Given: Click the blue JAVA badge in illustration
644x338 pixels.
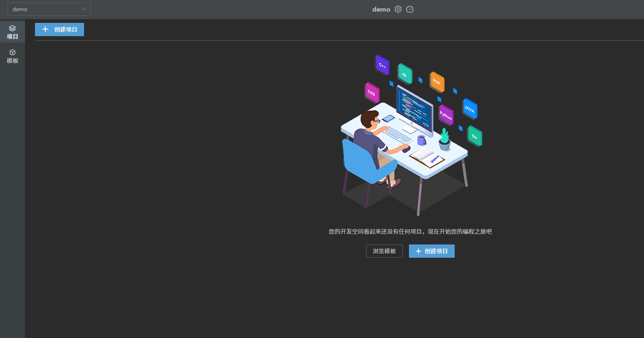Looking at the screenshot, I should [x=470, y=109].
